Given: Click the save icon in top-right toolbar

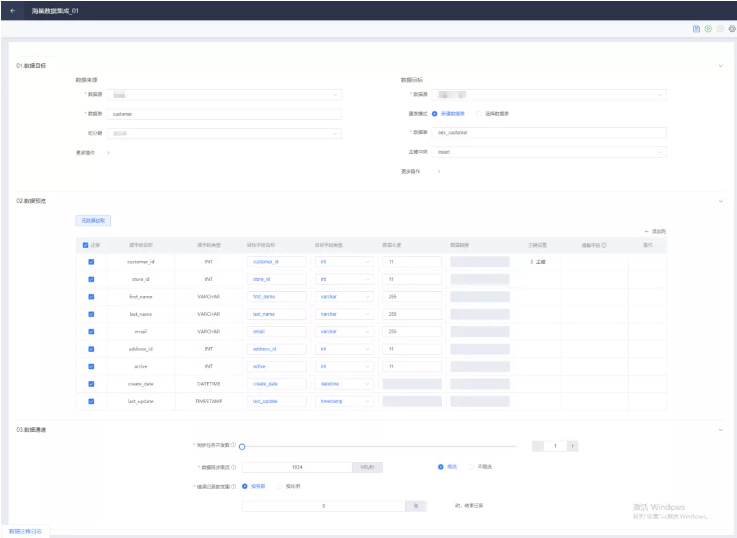Looking at the screenshot, I should coord(696,29).
